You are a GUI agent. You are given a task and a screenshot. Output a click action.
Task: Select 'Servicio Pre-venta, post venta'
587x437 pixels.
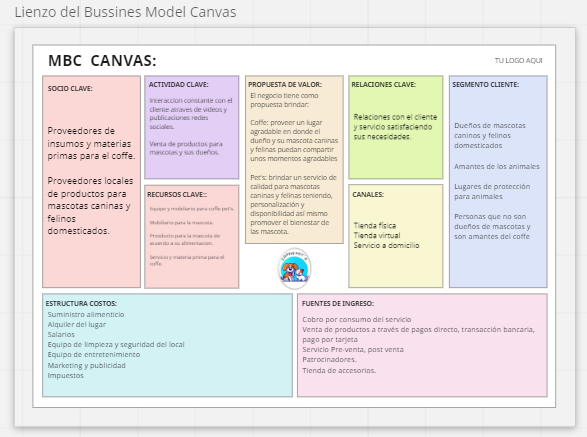click(x=353, y=350)
